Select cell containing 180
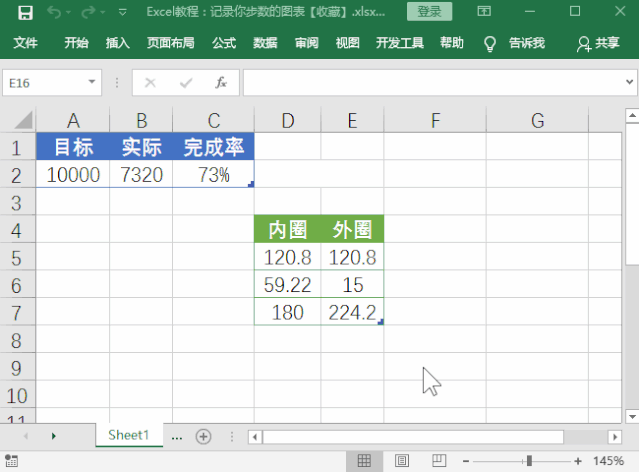The height and width of the screenshot is (472, 639). coord(288,312)
